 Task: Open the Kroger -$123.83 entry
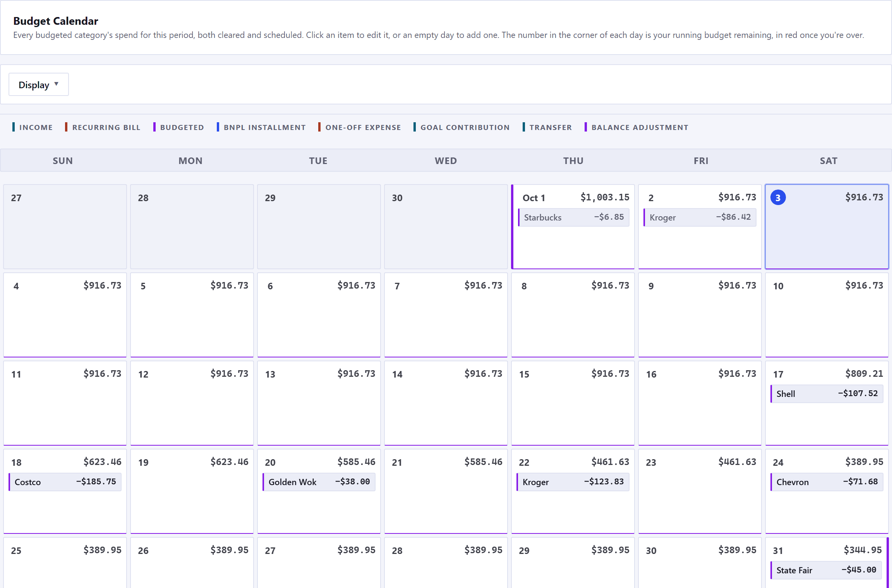[573, 482]
